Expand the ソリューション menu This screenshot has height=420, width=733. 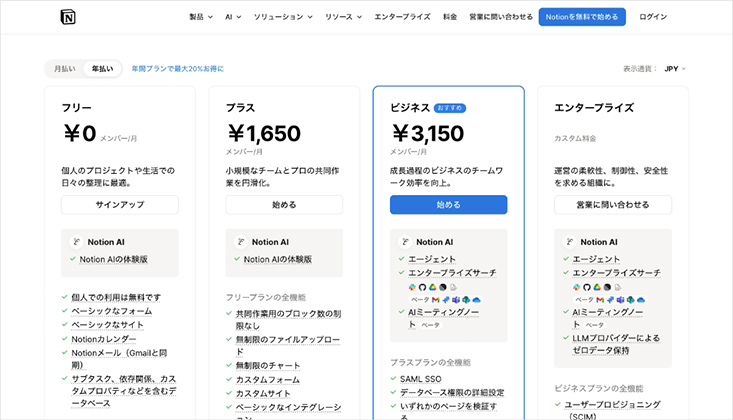click(283, 17)
